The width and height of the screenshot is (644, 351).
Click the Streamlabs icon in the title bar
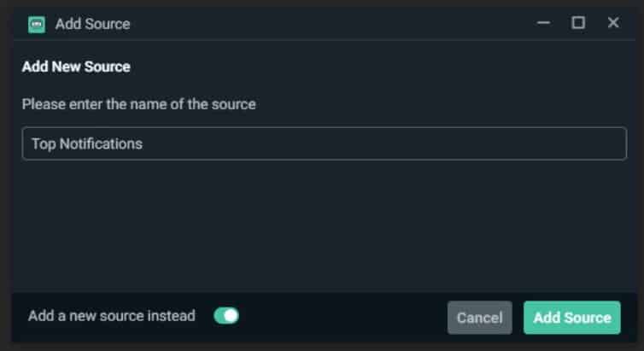click(x=37, y=24)
